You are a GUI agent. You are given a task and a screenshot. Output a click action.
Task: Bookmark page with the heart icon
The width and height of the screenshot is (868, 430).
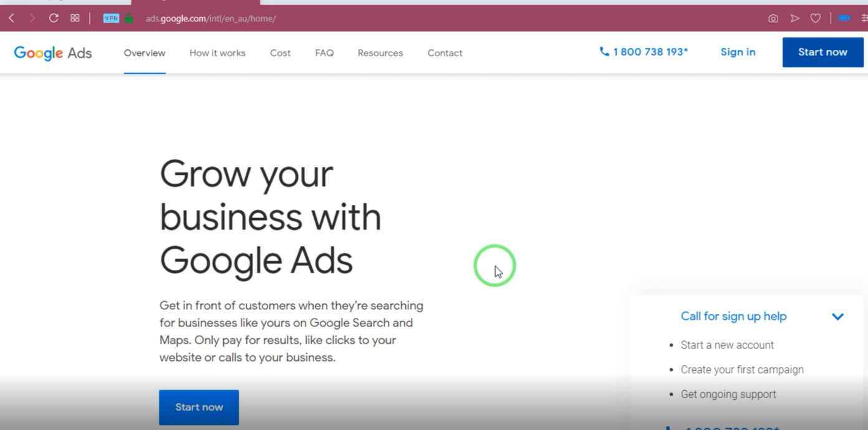(815, 19)
